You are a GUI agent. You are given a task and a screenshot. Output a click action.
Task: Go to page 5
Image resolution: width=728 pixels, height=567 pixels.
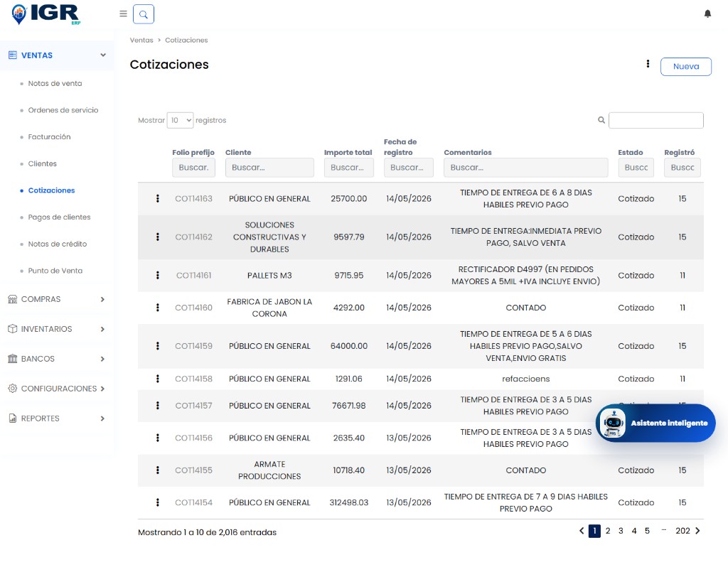(647, 531)
